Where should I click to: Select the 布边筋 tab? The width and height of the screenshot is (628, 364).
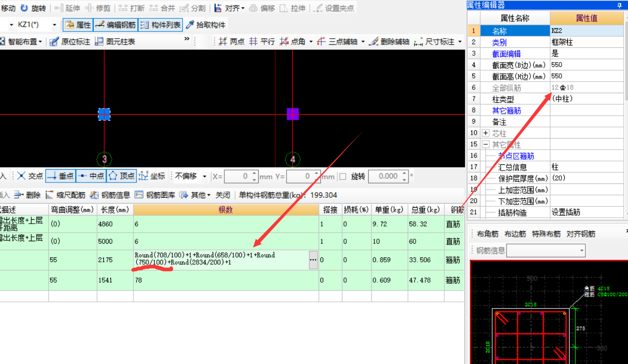coord(515,234)
